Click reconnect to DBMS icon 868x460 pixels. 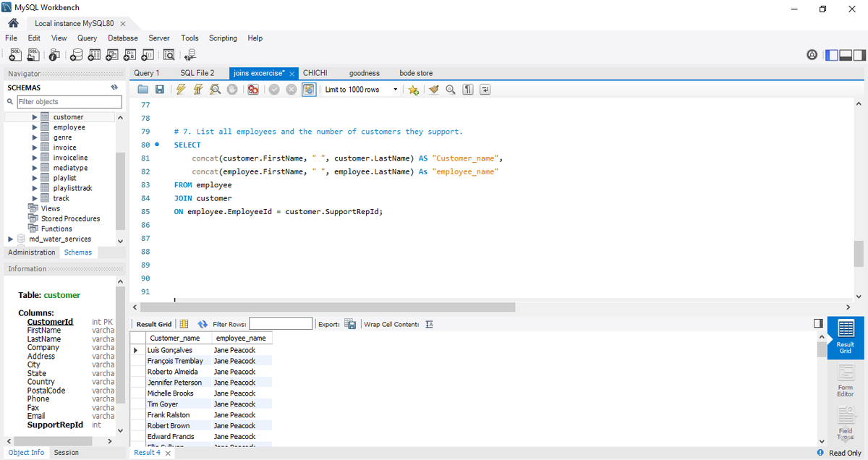coord(191,54)
